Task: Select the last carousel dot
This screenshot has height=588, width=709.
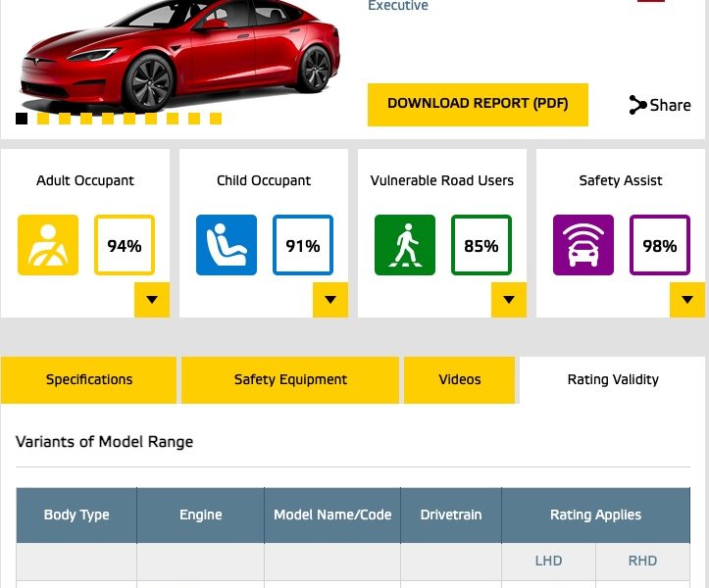Action: pos(216,119)
